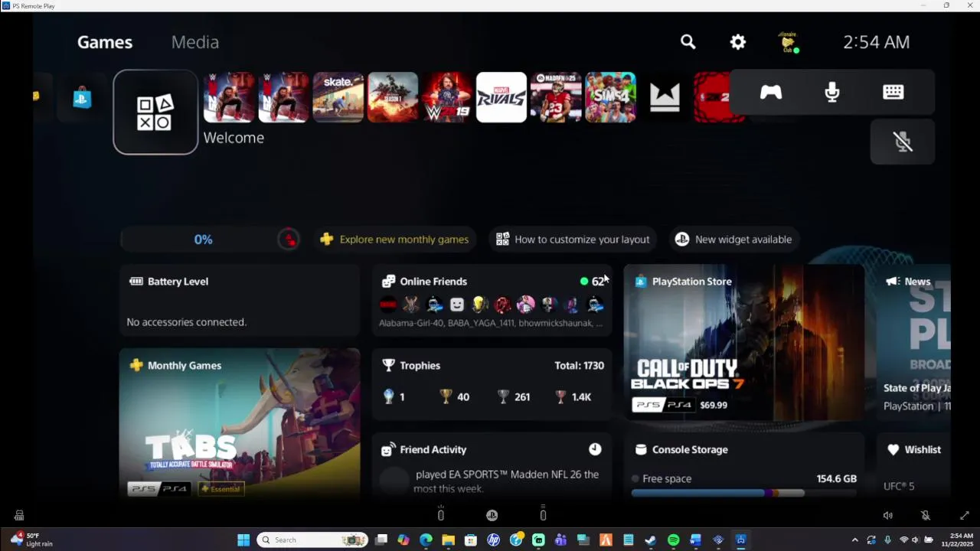This screenshot has width=980, height=551.
Task: Open the Battery Level widget
Action: coord(240,301)
